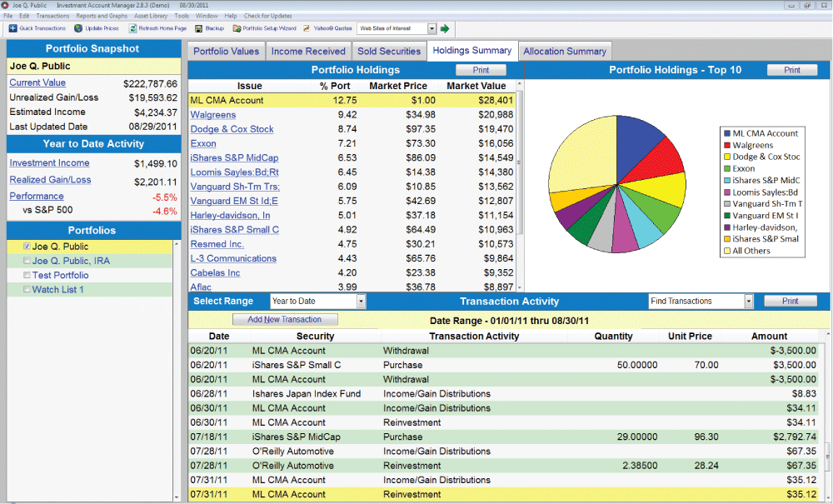
Task: Open the Find Transactions dropdown
Action: tap(749, 301)
